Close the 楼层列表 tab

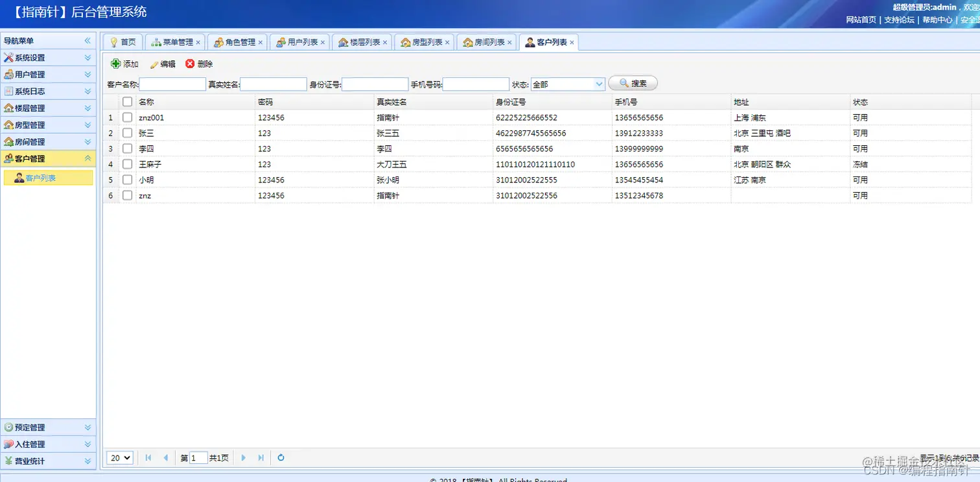[385, 43]
